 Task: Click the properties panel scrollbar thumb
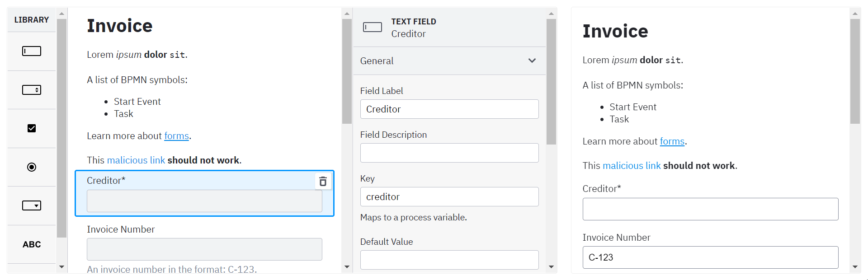tap(551, 82)
